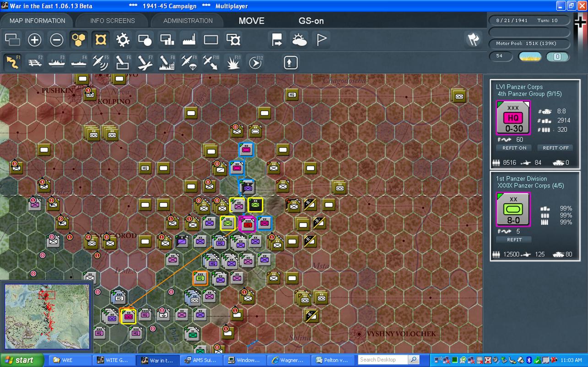Select the F3 naval transport mode icon

(x=57, y=62)
